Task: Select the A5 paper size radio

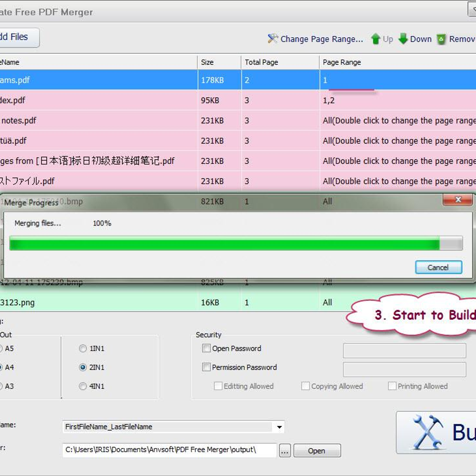Action: click(x=1, y=348)
